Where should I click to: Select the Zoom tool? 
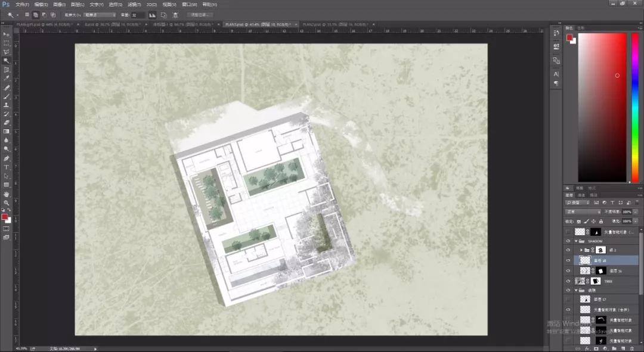point(6,203)
